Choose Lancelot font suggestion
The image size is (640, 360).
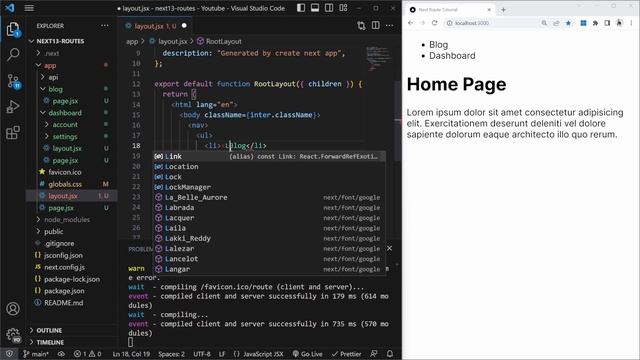pyautogui.click(x=269, y=259)
